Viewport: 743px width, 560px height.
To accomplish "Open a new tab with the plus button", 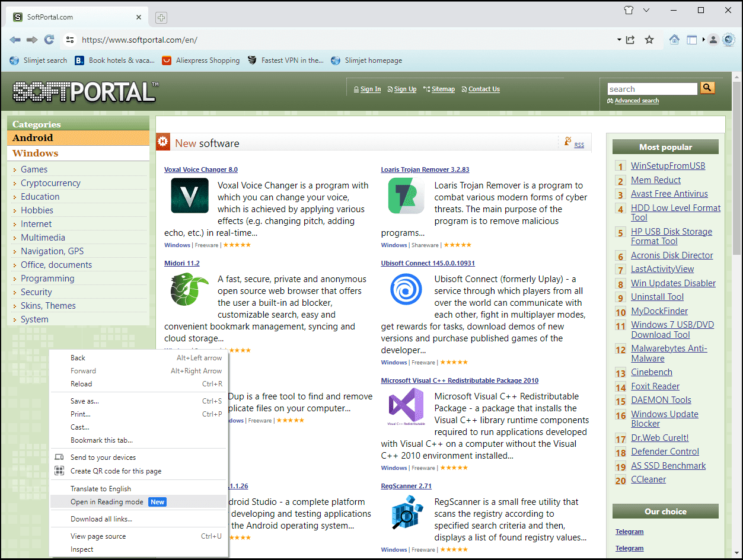I will point(161,18).
